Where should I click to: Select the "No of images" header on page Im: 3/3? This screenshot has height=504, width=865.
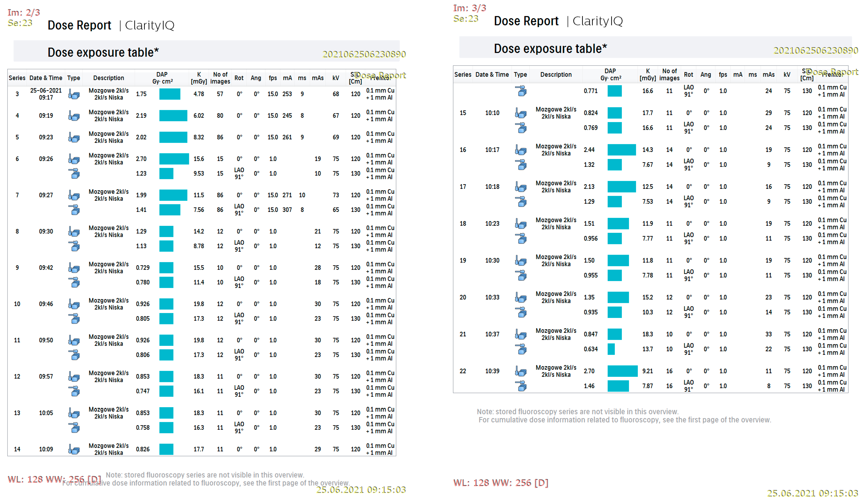(x=669, y=74)
